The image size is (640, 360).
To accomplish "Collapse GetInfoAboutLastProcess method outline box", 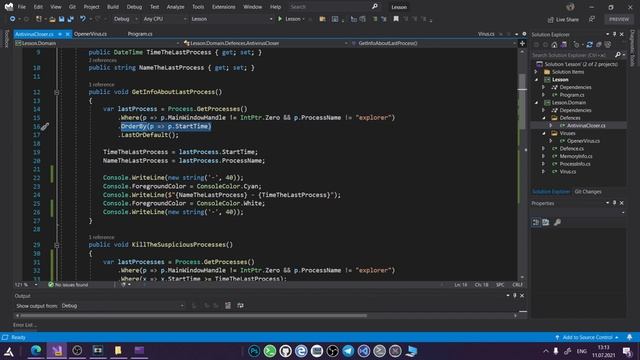I will pyautogui.click(x=57, y=92).
